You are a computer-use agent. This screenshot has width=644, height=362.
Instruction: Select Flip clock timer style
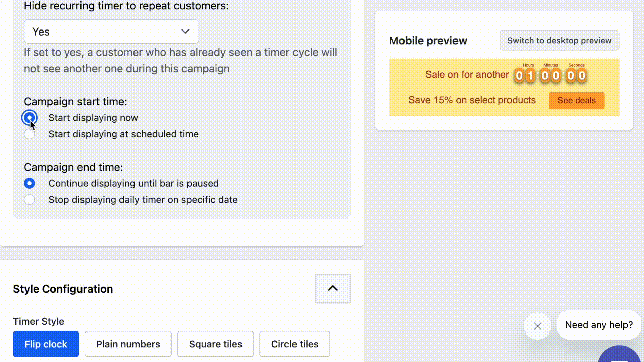[x=46, y=344]
